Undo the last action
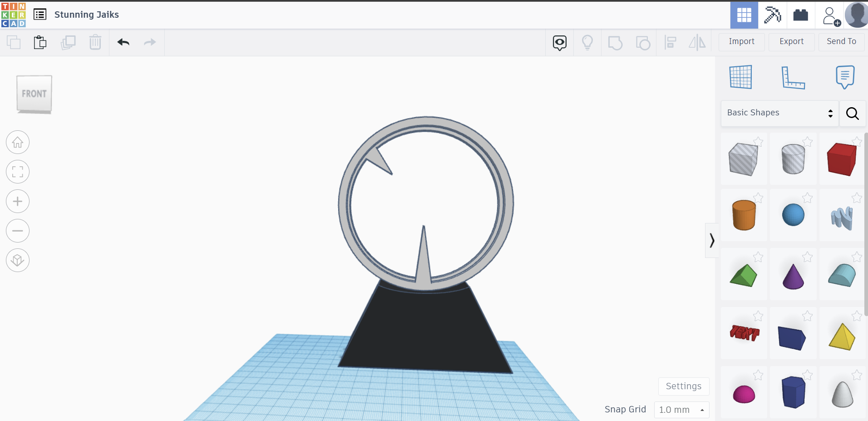Screen dimensions: 868x421 [123, 42]
